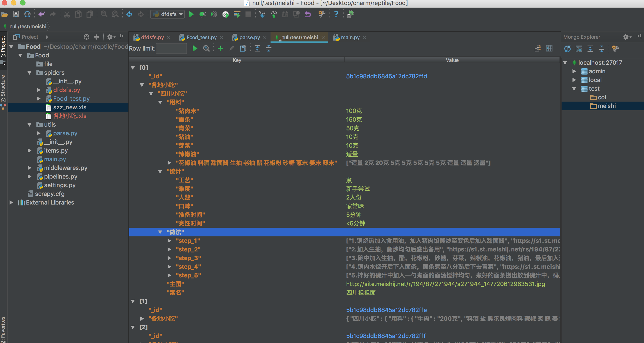Click the Cut scissors icon

(x=67, y=14)
